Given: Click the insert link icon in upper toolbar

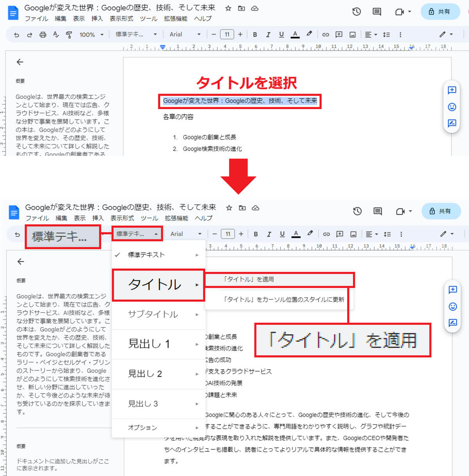Looking at the screenshot, I should [326, 34].
